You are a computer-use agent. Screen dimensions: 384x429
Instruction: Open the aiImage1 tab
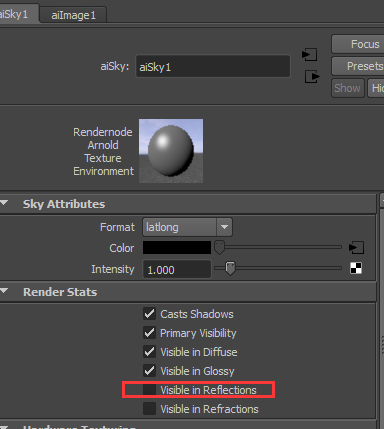click(73, 15)
